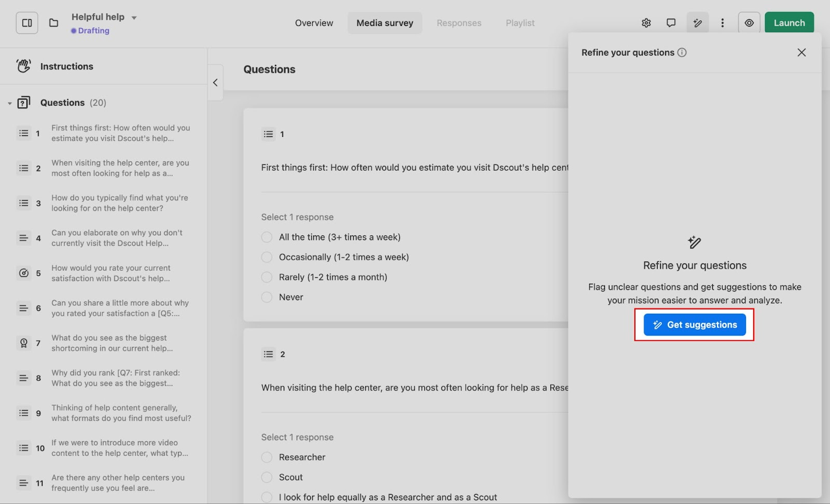Click the Get suggestions button

click(694, 325)
